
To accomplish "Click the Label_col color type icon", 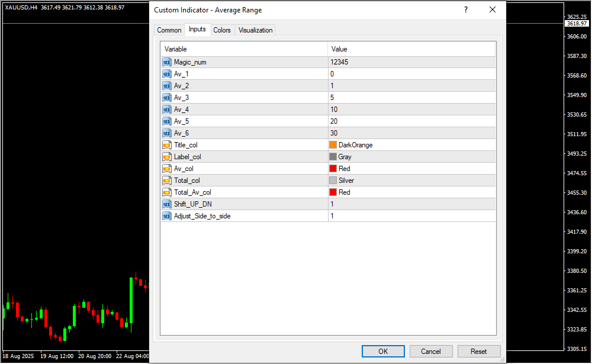I will 166,157.
